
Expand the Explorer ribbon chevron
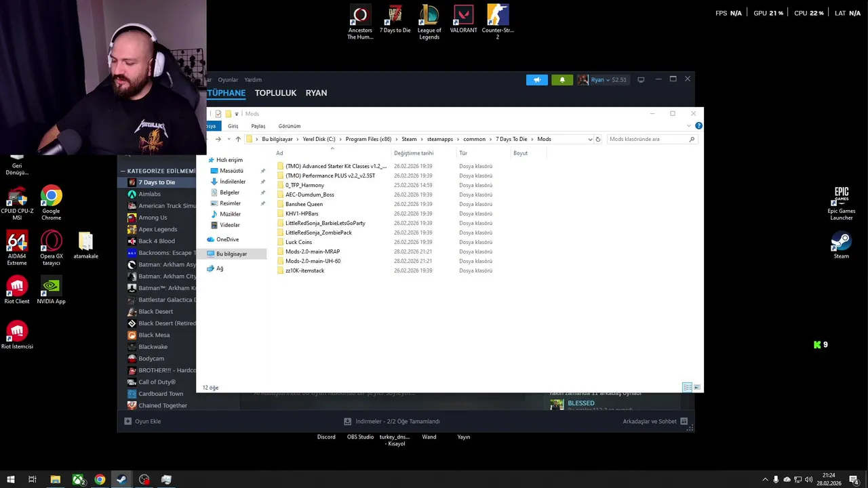click(x=689, y=126)
